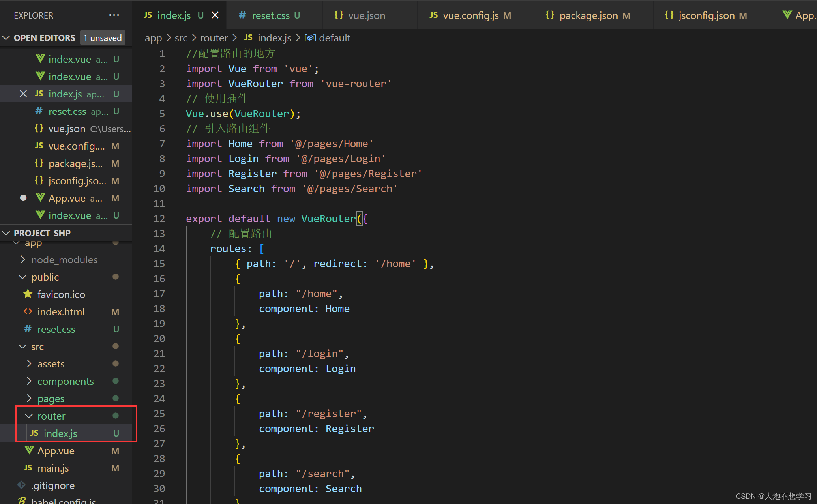Collapse the PROJECT-SHP section

coord(6,233)
